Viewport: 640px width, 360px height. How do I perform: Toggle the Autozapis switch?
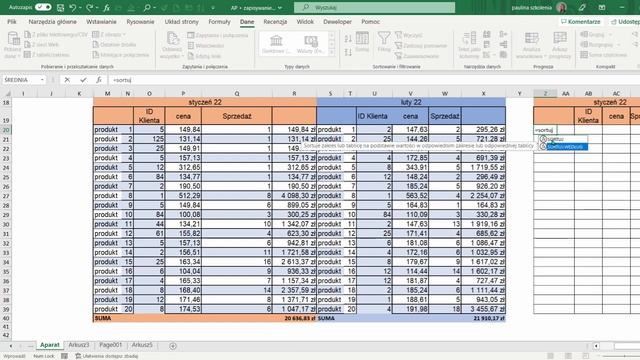coord(43,7)
